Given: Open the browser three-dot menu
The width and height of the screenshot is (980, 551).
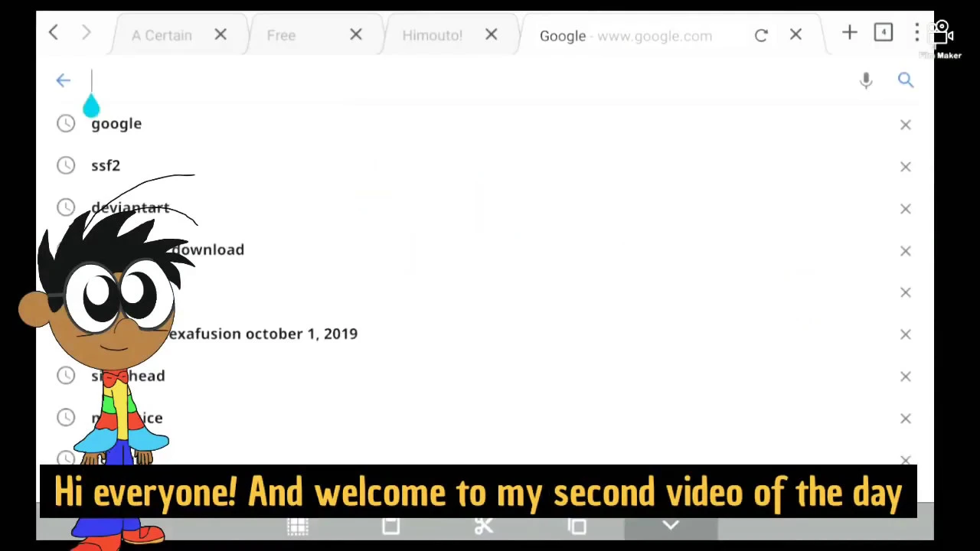Looking at the screenshot, I should click(916, 32).
